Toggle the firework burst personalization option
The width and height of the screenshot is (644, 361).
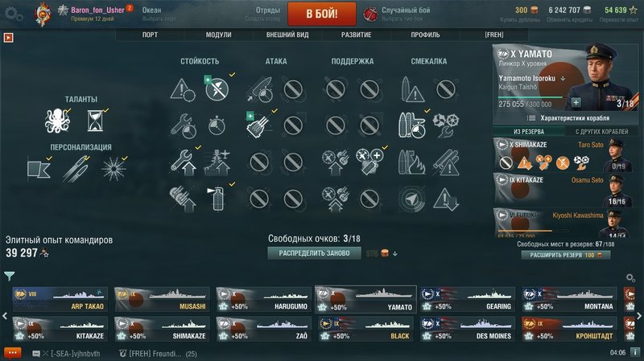(x=114, y=169)
